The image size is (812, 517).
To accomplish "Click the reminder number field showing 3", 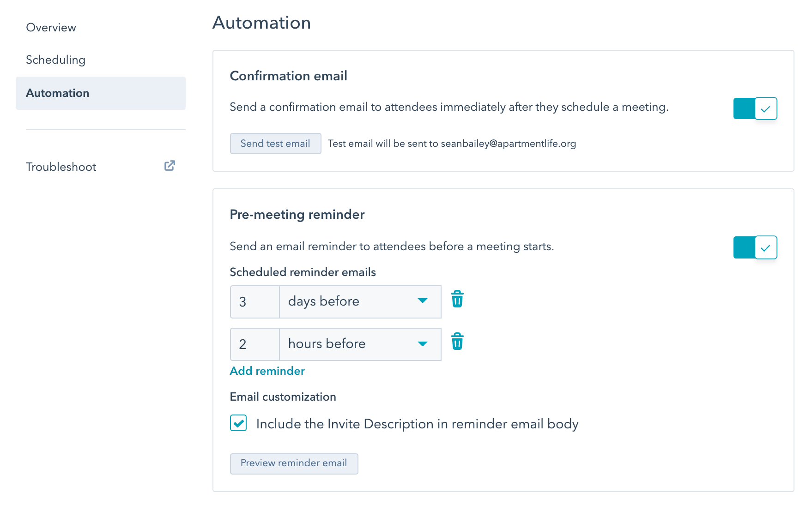I will click(x=255, y=302).
